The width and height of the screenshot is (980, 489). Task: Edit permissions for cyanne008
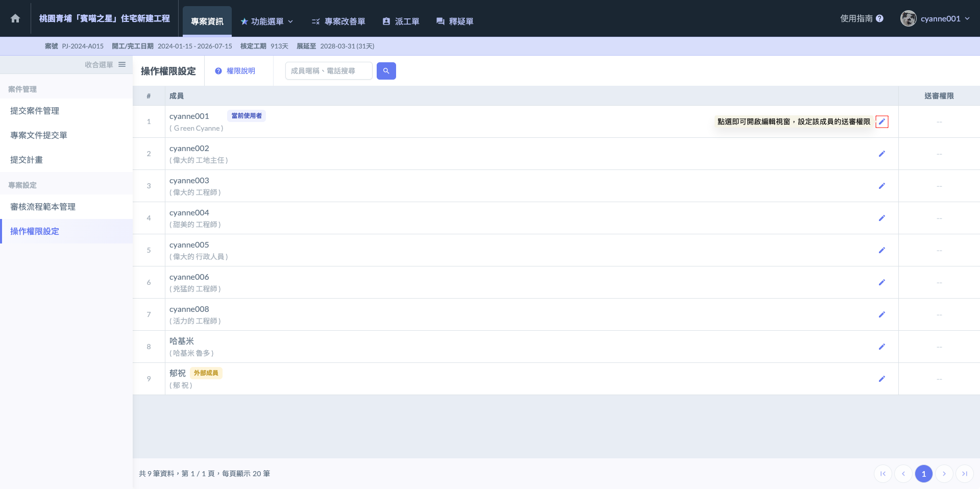tap(881, 314)
